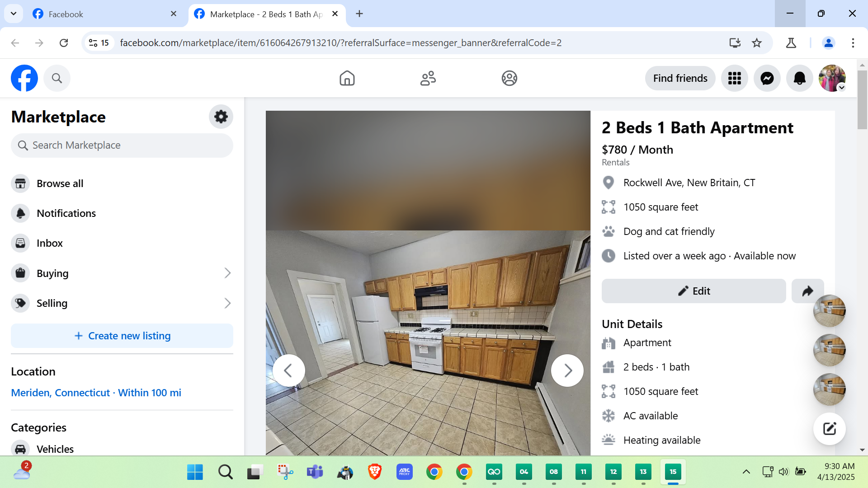Go to the Facebook Home icon
The width and height of the screenshot is (868, 488).
(x=347, y=79)
